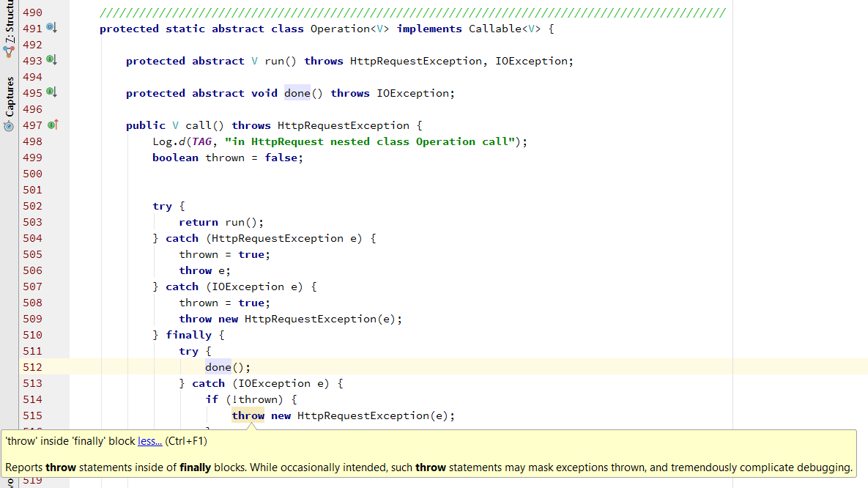Click line number 497 in the gutter
Image resolution: width=868 pixels, height=488 pixels.
pyautogui.click(x=32, y=125)
